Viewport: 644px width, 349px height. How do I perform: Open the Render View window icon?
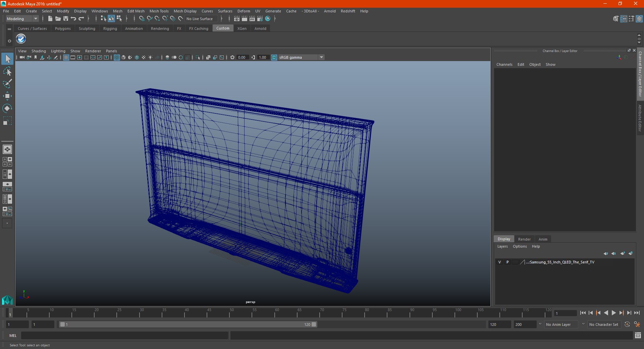coord(237,19)
